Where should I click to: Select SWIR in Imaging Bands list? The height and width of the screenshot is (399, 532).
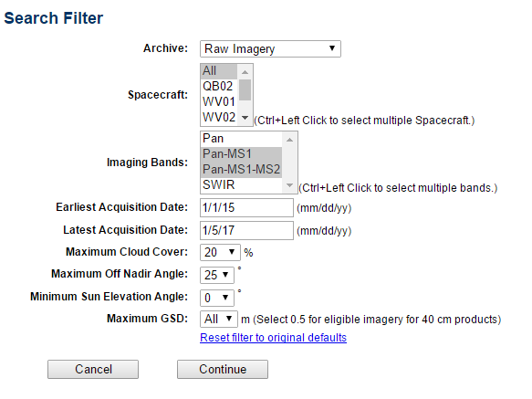241,184
